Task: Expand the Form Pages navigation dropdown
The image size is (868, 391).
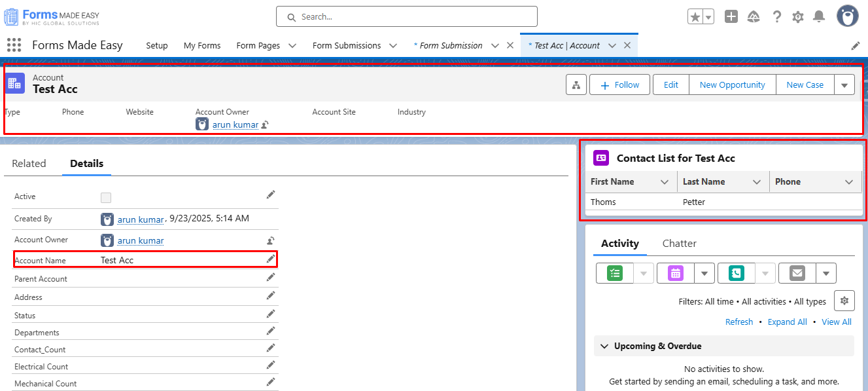Action: pos(292,46)
